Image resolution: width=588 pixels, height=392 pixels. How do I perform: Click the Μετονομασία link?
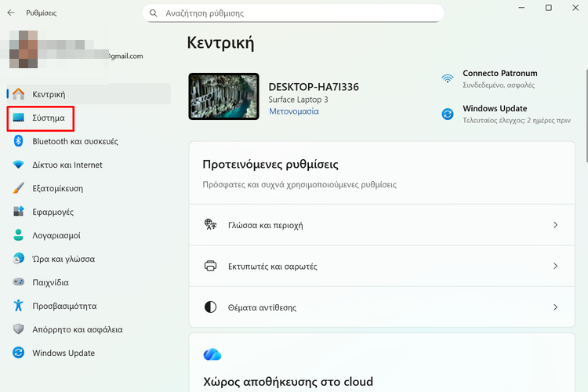(x=294, y=112)
